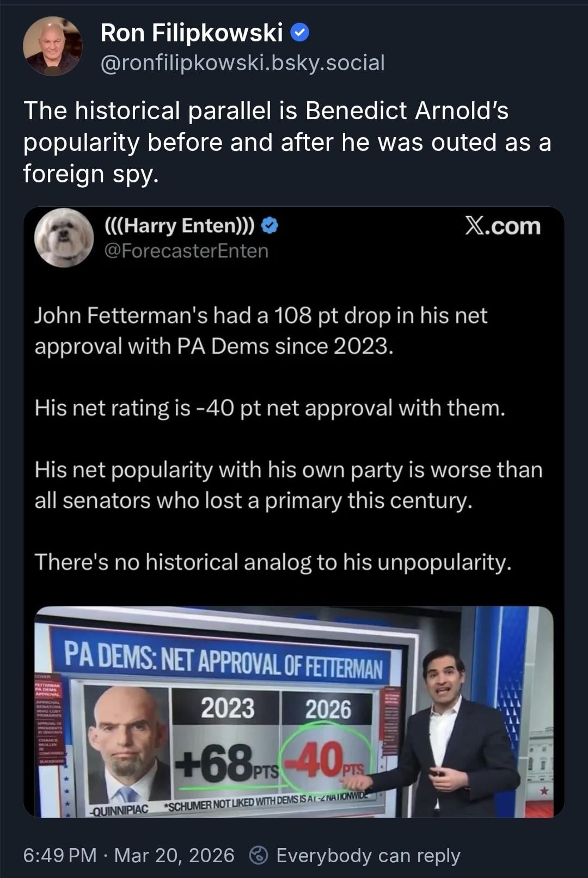
Task: Select the @ForecasterEnten handle
Action: pos(186,251)
